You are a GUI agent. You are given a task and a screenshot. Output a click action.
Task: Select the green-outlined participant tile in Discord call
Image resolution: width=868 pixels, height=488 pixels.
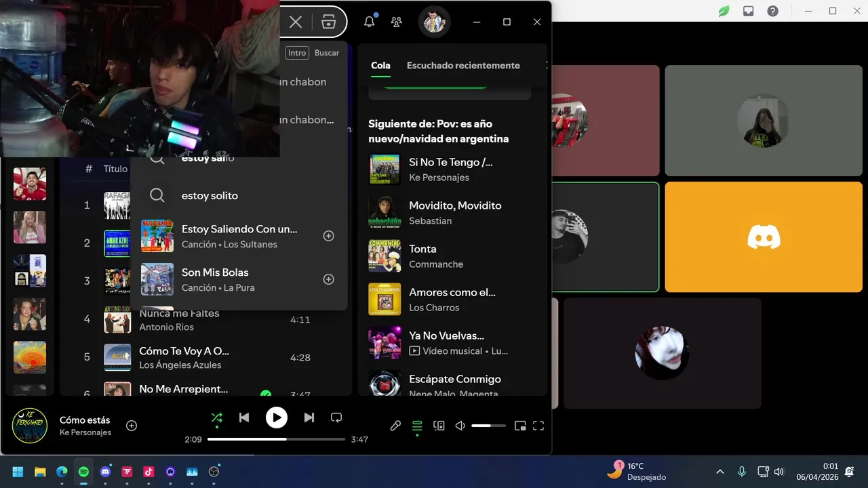[x=606, y=237]
